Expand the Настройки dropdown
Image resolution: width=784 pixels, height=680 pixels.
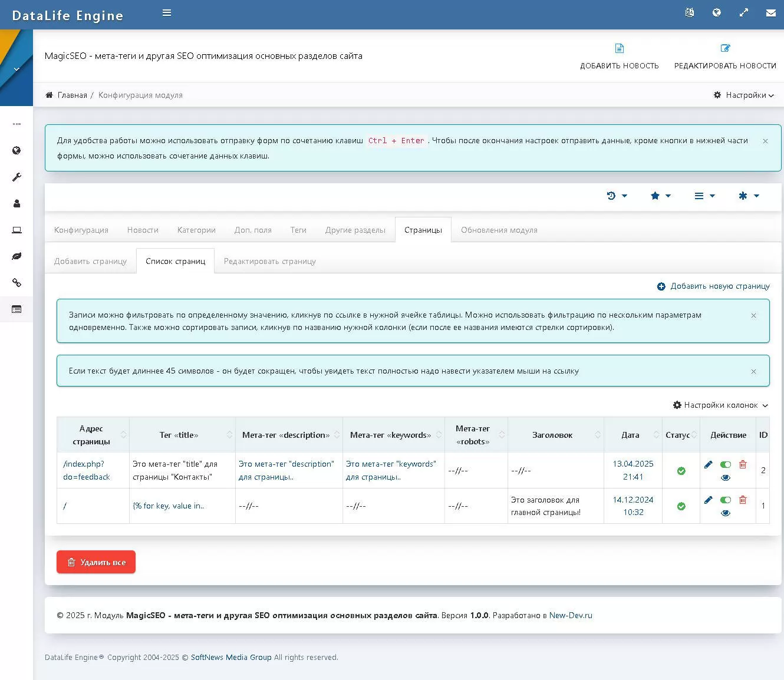click(743, 95)
